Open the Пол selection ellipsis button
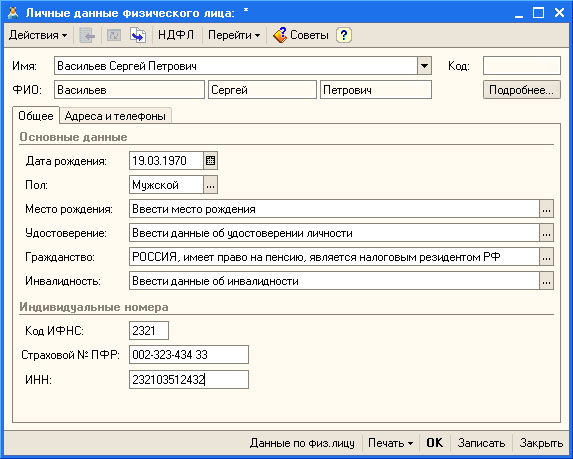Image resolution: width=573 pixels, height=459 pixels. pos(210,185)
